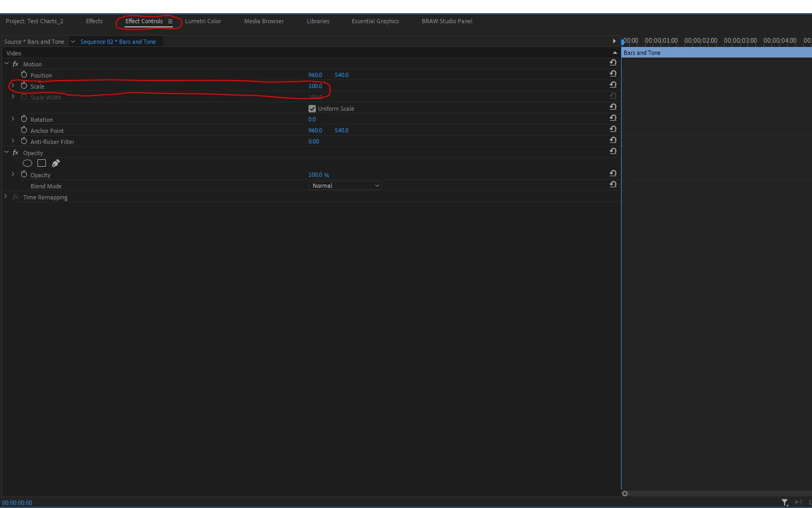
Task: Toggle animation stopwatch for Position
Action: [x=24, y=75]
